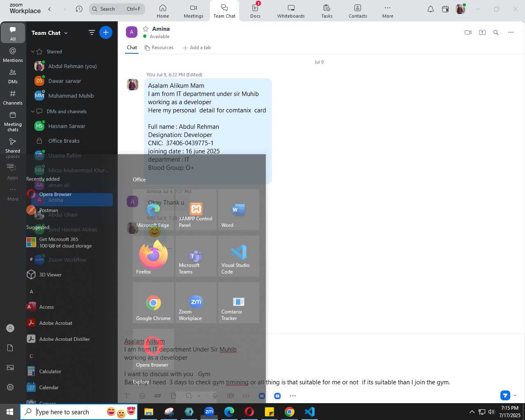525x420 pixels.
Task: Click the blue plus new chat button
Action: 106,32
